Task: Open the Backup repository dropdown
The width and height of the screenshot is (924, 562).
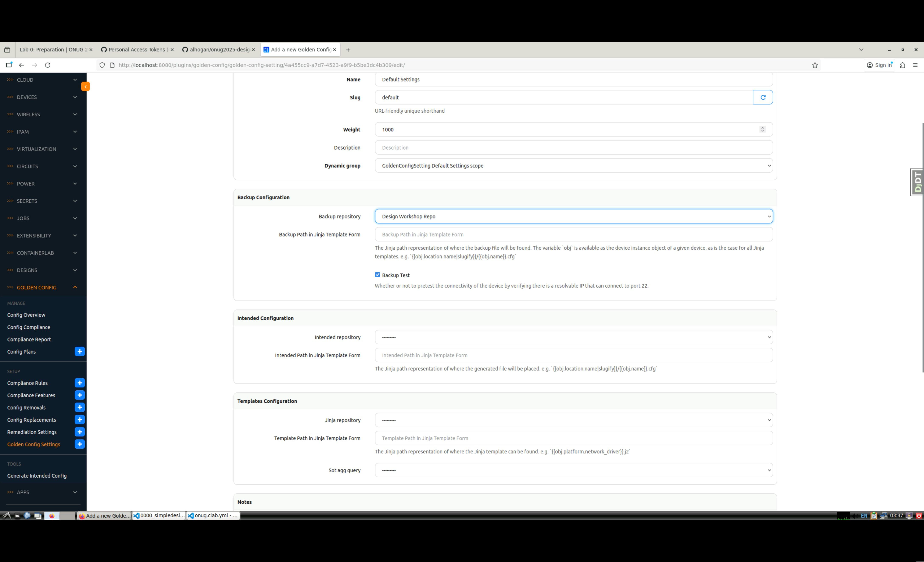Action: (573, 216)
